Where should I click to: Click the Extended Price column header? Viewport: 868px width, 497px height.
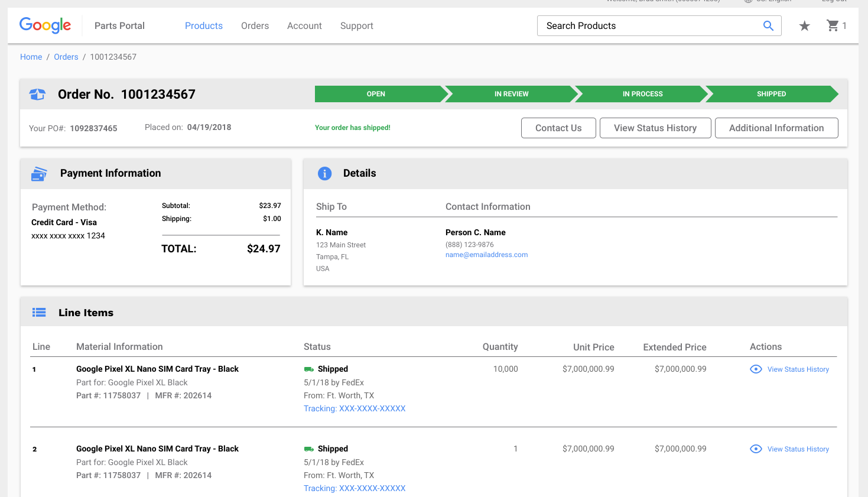tap(675, 347)
